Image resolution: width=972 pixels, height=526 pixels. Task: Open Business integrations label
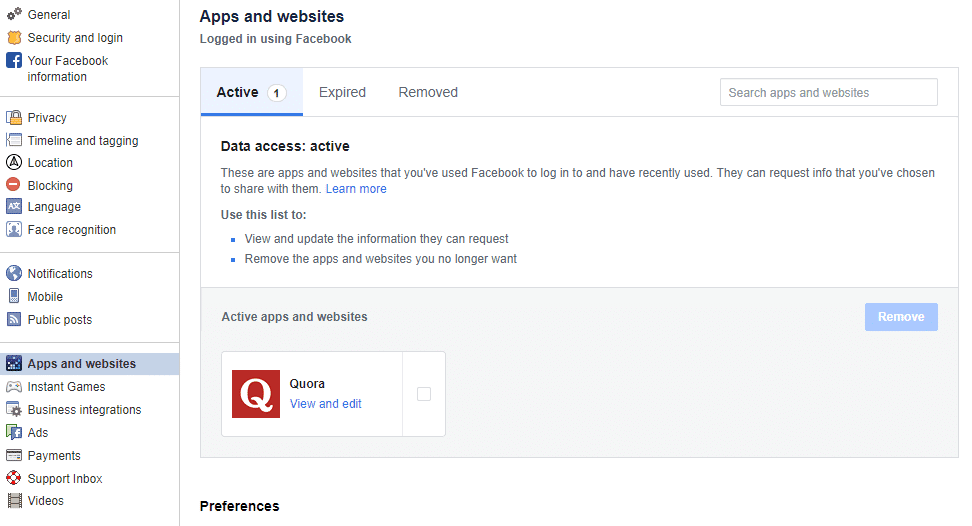pos(84,410)
